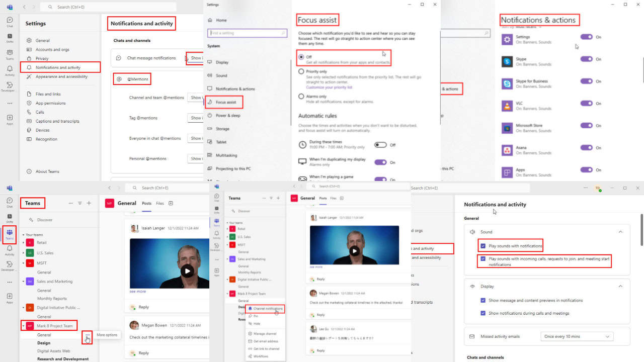Open General in Teams Settings sidebar
Screen dimensions: 644x362
42,40
